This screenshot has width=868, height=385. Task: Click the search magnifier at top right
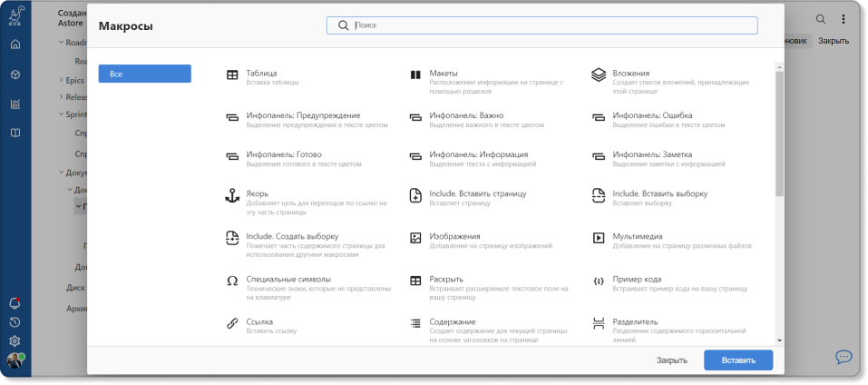tap(821, 19)
